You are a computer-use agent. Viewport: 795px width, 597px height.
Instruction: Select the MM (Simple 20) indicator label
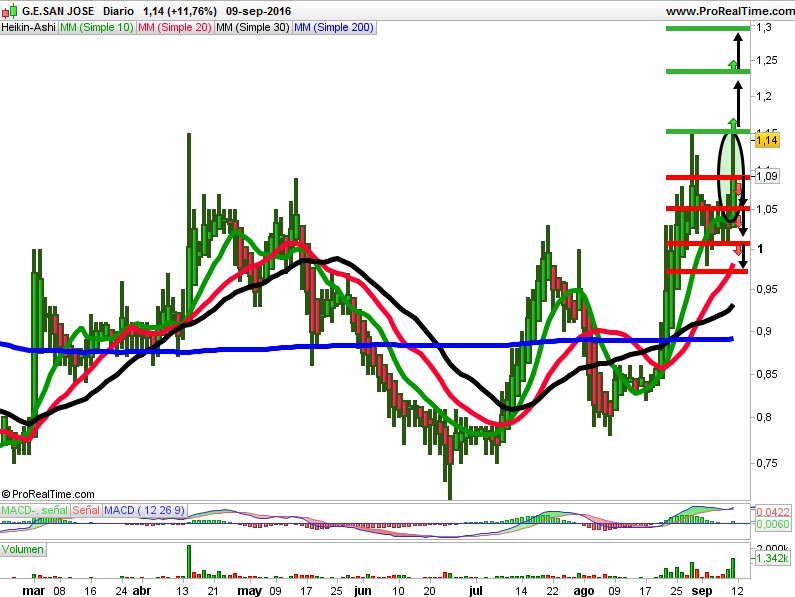[x=175, y=27]
